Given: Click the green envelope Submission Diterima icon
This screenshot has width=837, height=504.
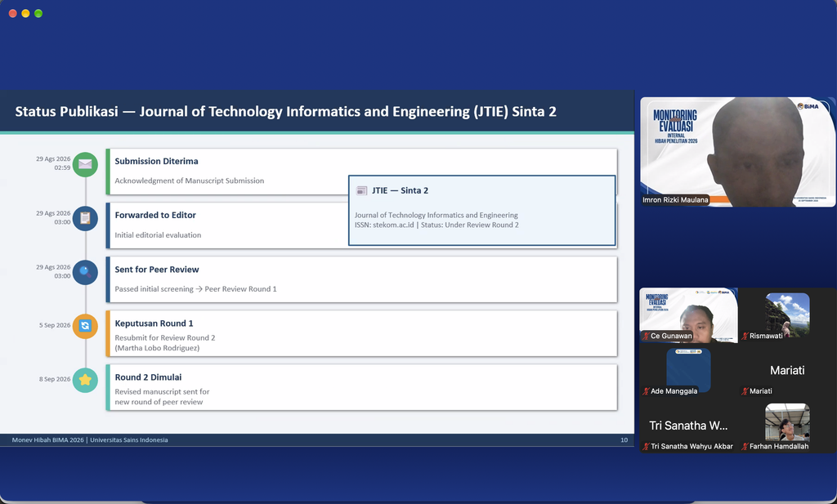Looking at the screenshot, I should pos(85,164).
